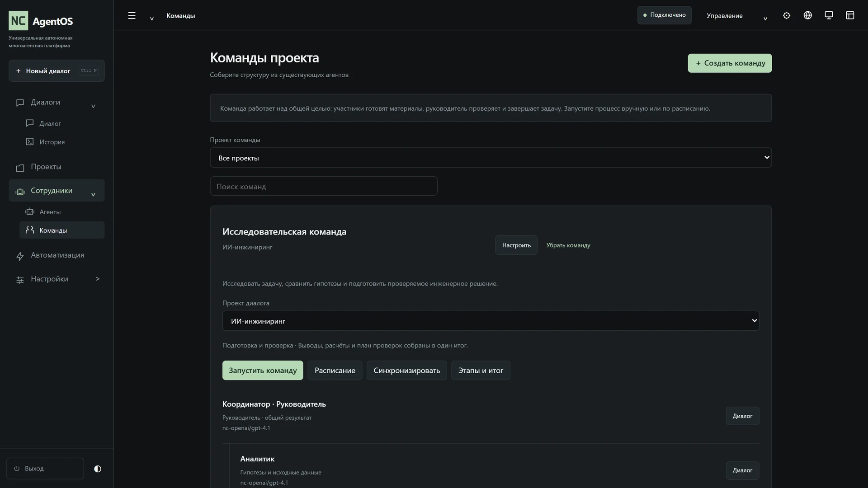Click Запустить команду button
Screen dimensions: 868x488
pyautogui.click(x=263, y=371)
